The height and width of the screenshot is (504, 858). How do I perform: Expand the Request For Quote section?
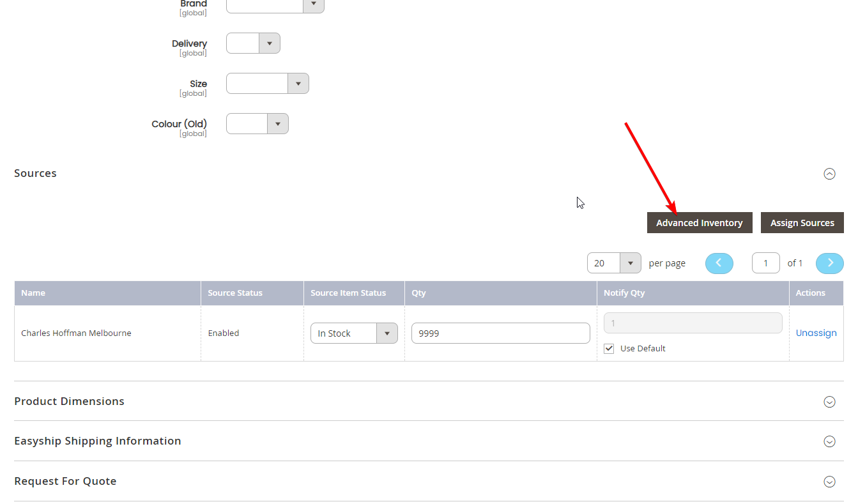829,482
